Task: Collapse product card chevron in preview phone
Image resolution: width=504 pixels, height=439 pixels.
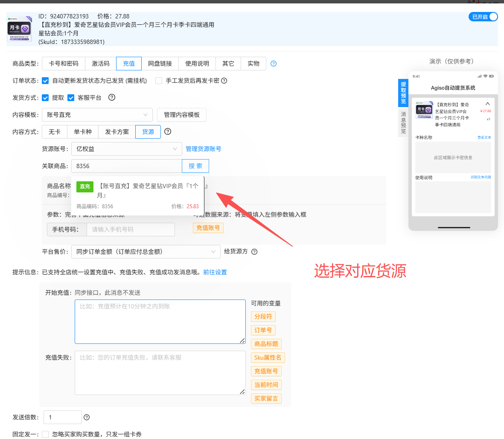Action: click(488, 104)
